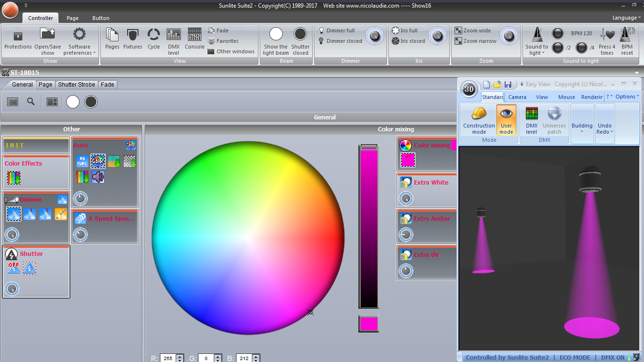This screenshot has width=644, height=362.
Task: Click the vertical magenta brightness bar
Action: [x=368, y=226]
